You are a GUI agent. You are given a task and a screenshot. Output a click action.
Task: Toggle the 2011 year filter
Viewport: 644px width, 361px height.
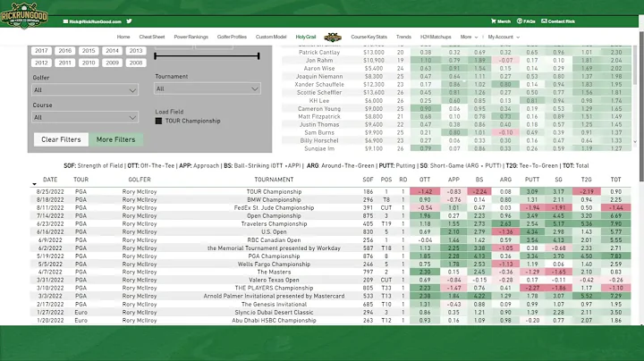coord(65,63)
